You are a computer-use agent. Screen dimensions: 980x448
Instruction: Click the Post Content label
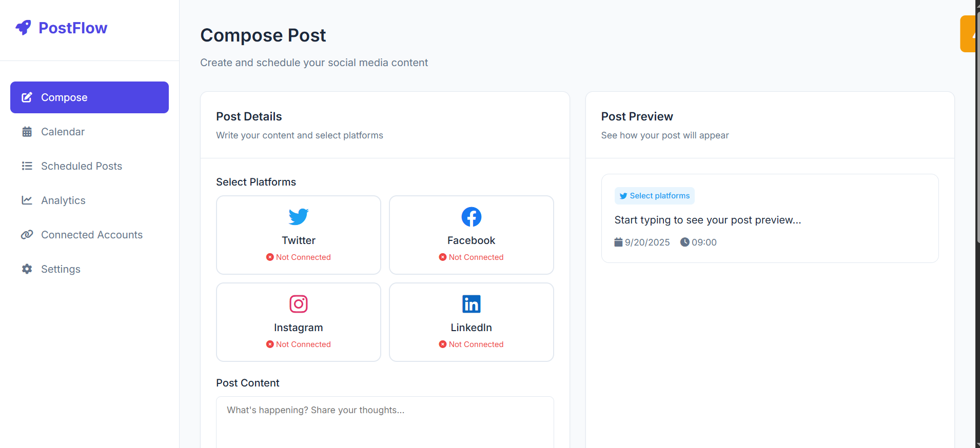(248, 383)
